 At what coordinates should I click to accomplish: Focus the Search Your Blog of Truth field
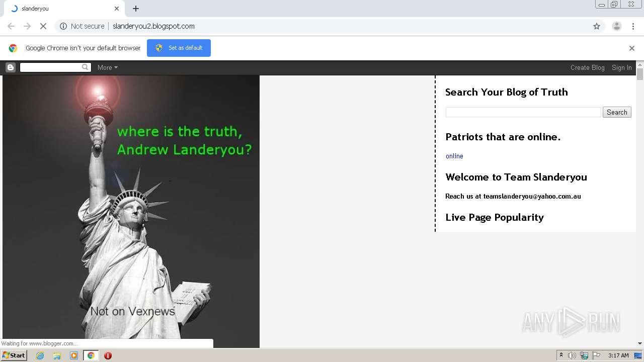click(x=523, y=112)
